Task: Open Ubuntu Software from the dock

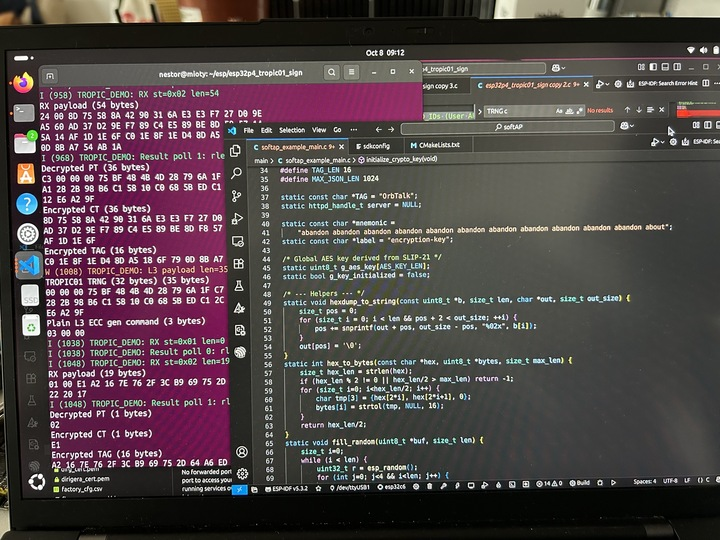Action: pyautogui.click(x=25, y=173)
